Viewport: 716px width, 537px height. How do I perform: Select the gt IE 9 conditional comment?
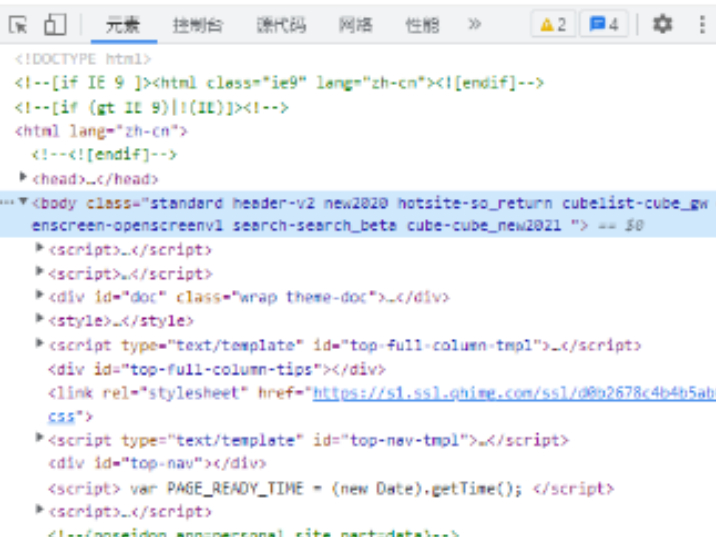click(x=152, y=108)
